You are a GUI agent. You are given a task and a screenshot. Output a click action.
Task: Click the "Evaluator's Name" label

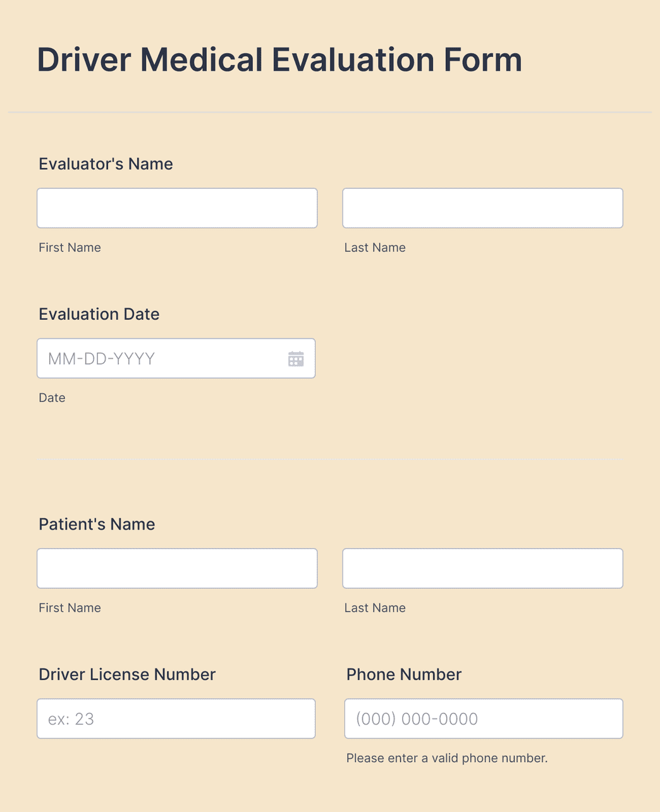(106, 164)
